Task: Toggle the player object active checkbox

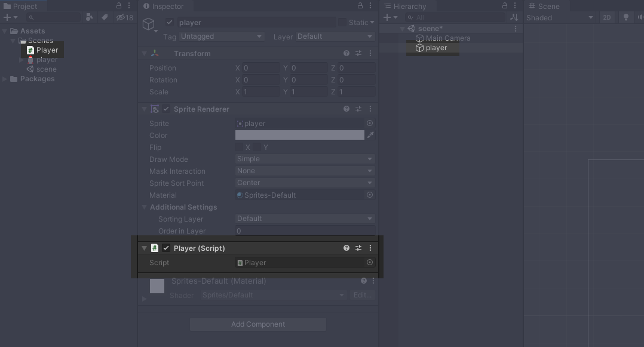Action: [x=170, y=22]
